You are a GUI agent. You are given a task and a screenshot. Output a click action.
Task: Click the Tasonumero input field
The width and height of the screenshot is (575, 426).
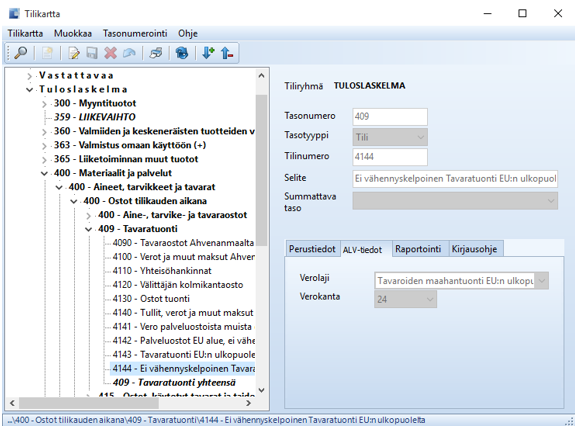tap(390, 117)
